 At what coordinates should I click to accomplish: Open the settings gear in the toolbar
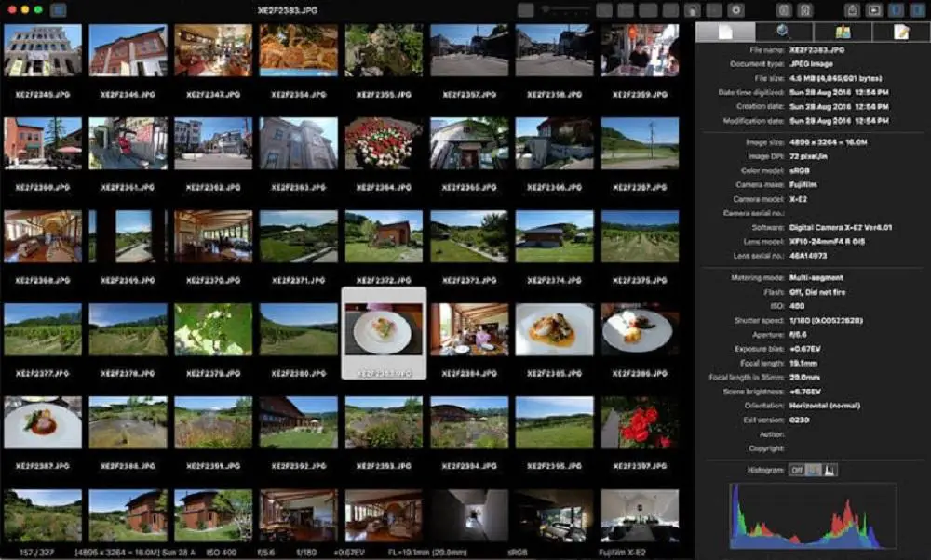point(735,10)
